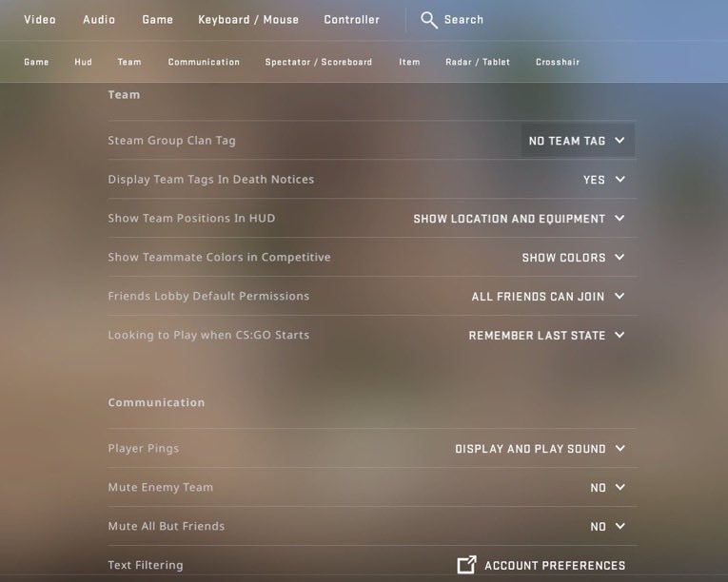Click the Steam Group Clan Tag label

[172, 140]
